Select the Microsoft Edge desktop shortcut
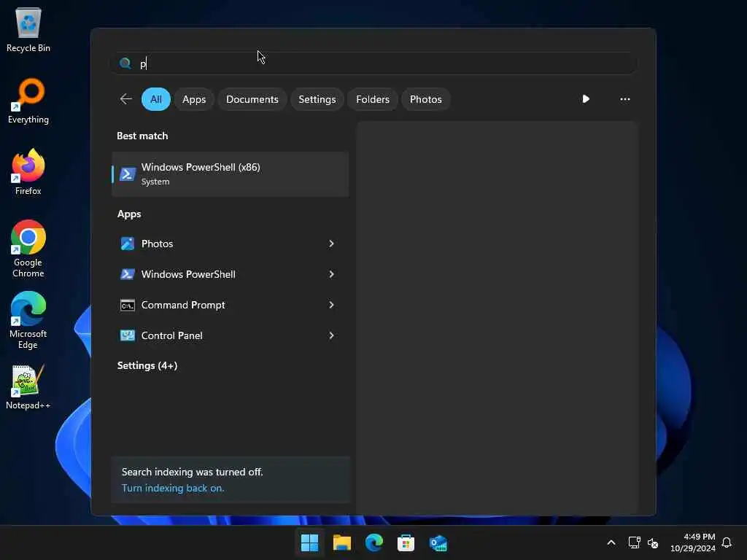Screen dimensions: 747x560 click(28, 320)
